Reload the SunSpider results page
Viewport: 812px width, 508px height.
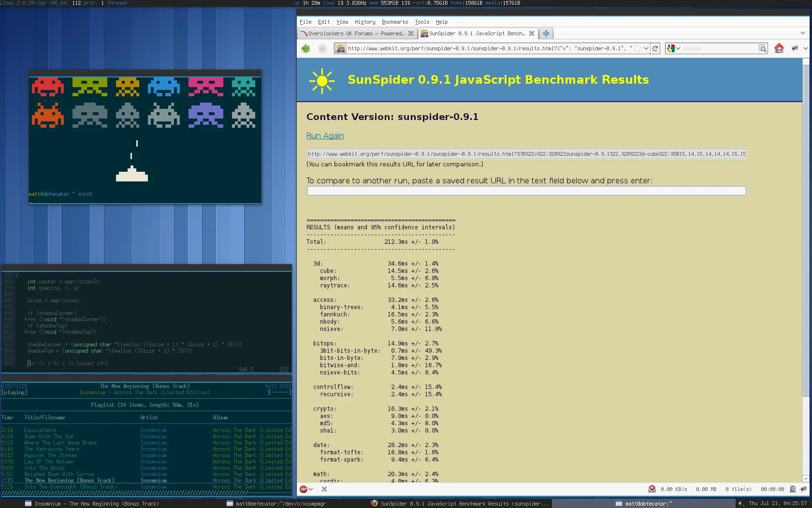coord(655,48)
